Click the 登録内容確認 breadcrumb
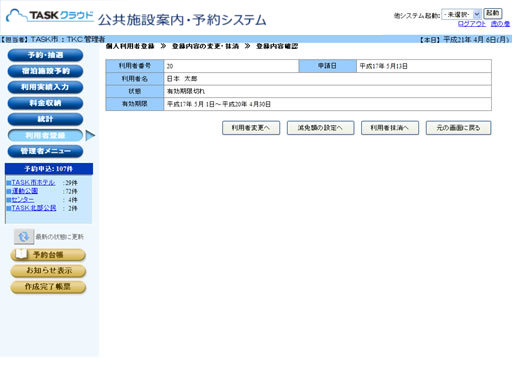This screenshot has width=512, height=384. 277,46
